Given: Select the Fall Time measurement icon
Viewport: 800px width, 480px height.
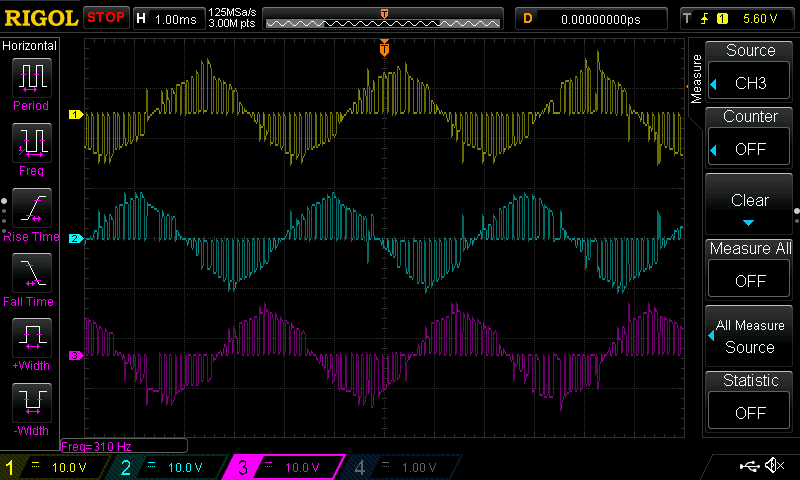Looking at the screenshot, I should click(x=32, y=272).
